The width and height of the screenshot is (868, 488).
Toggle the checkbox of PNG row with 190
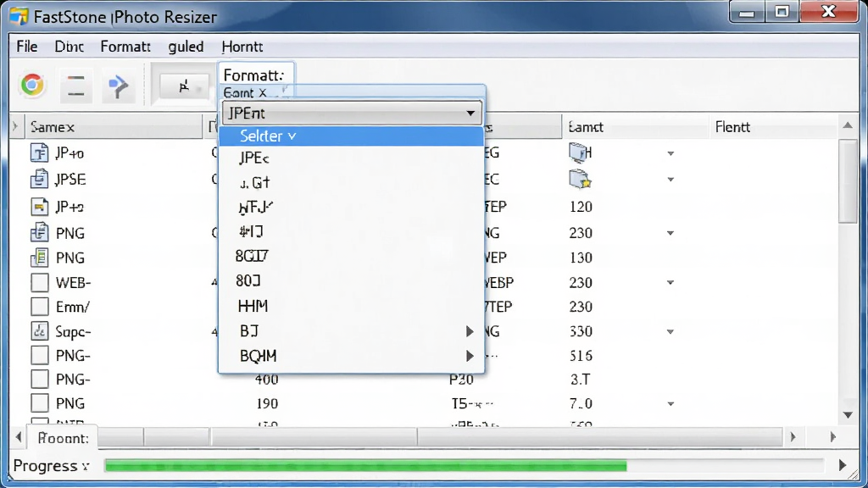[39, 403]
